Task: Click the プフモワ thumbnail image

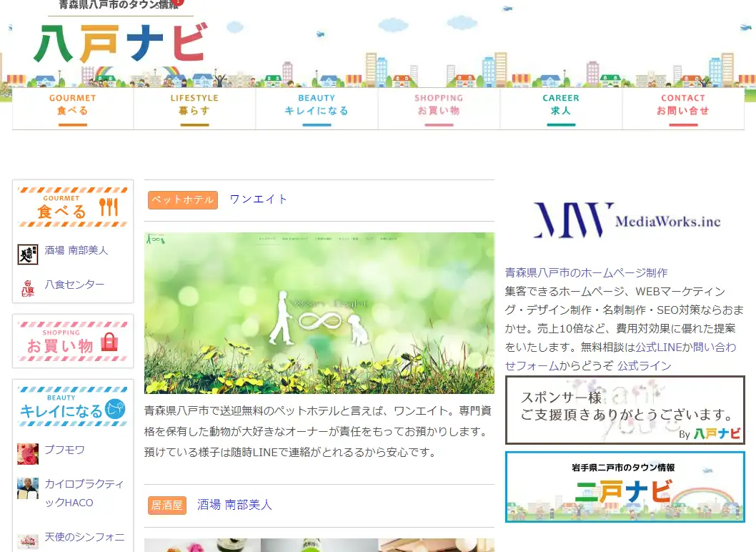Action: 27,453
